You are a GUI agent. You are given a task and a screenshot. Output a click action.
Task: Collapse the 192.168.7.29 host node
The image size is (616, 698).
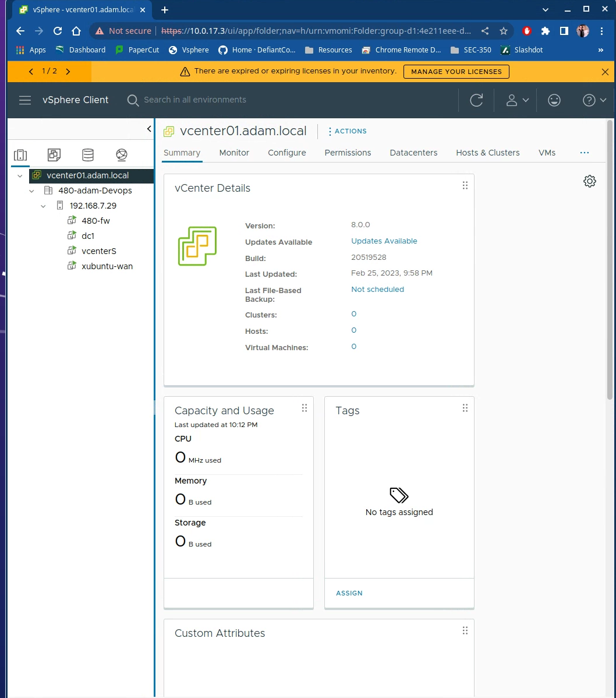click(x=43, y=206)
